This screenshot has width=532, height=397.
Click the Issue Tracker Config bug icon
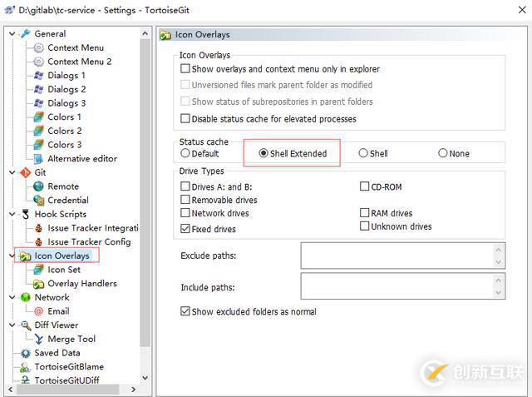(39, 242)
